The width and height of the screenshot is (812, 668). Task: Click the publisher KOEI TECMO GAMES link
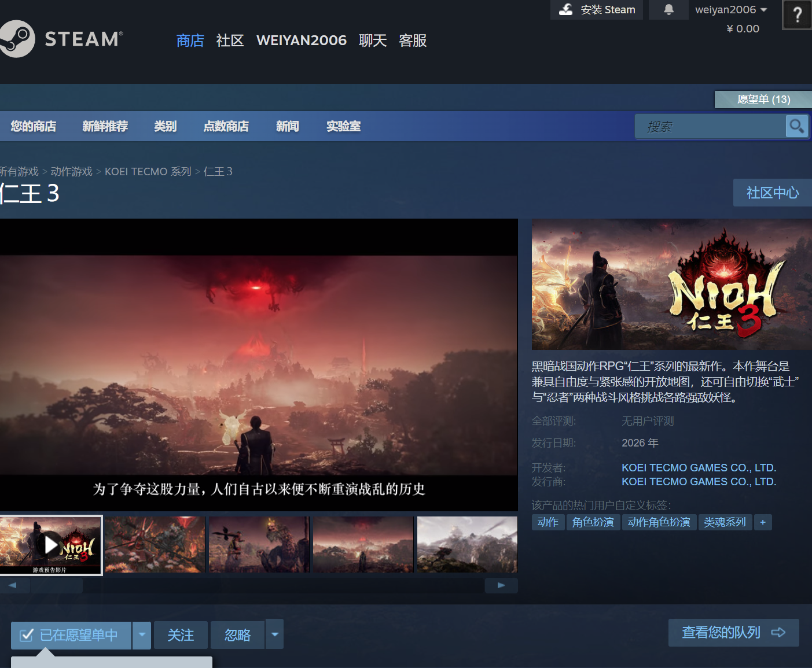699,482
